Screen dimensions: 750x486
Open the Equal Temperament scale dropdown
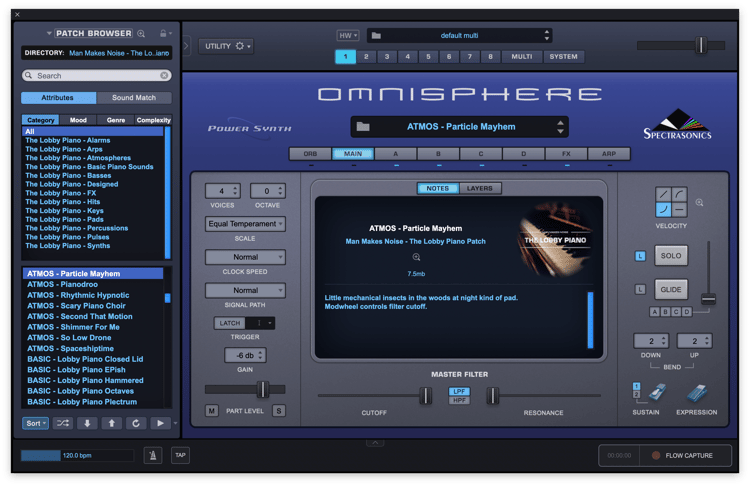245,224
